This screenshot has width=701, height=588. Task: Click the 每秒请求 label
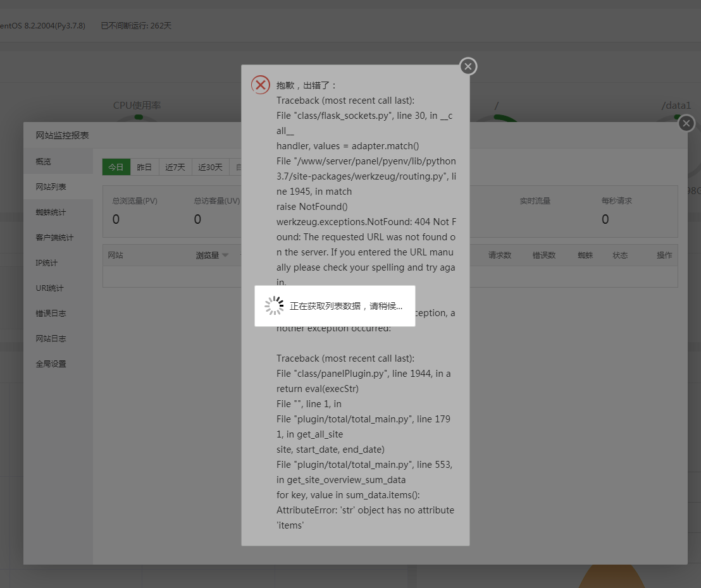pos(616,200)
